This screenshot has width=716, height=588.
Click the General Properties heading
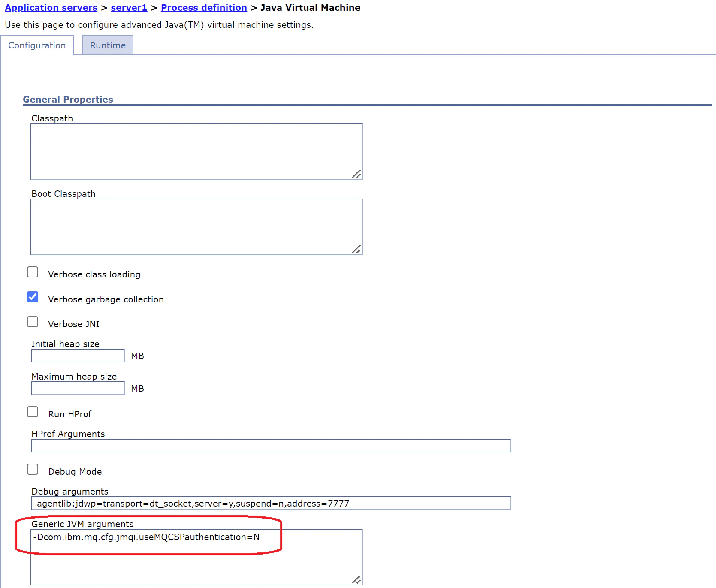(68, 100)
